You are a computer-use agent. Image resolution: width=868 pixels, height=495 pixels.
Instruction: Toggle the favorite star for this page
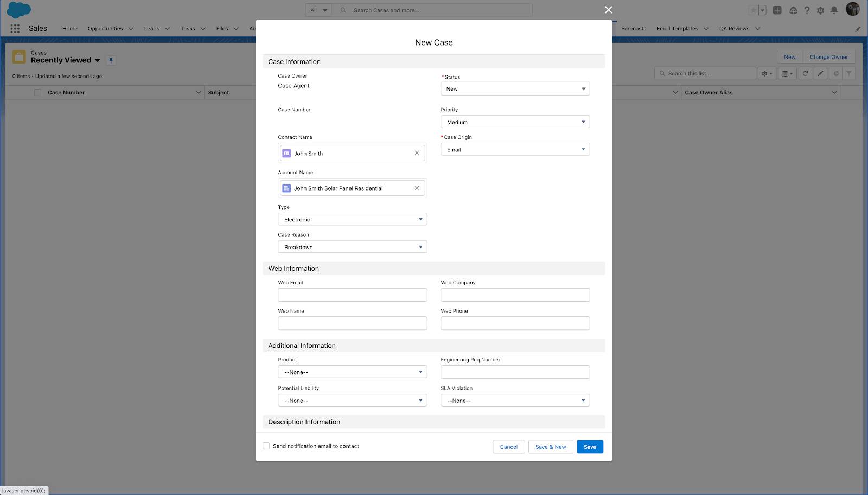(x=753, y=10)
